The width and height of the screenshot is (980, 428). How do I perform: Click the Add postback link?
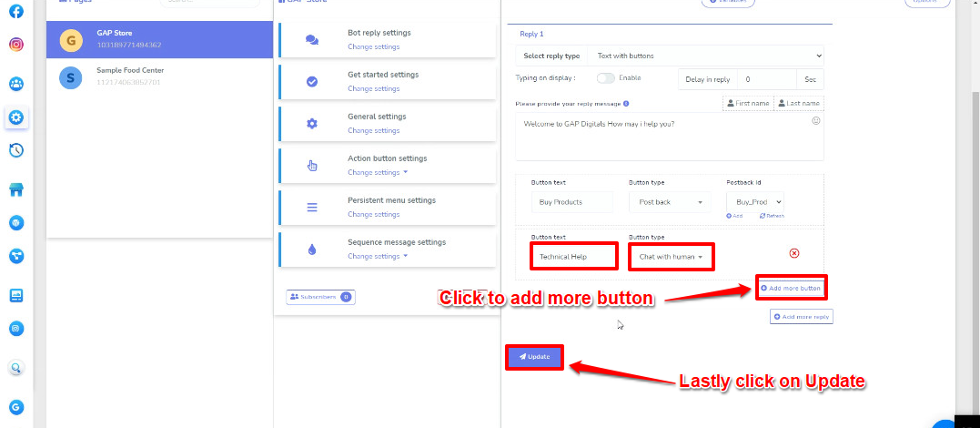[735, 216]
